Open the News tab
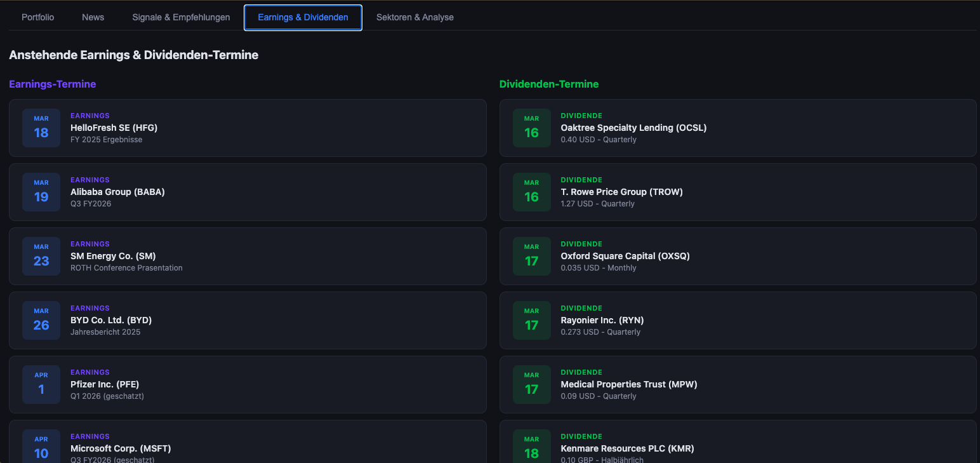The width and height of the screenshot is (980, 463). click(93, 17)
